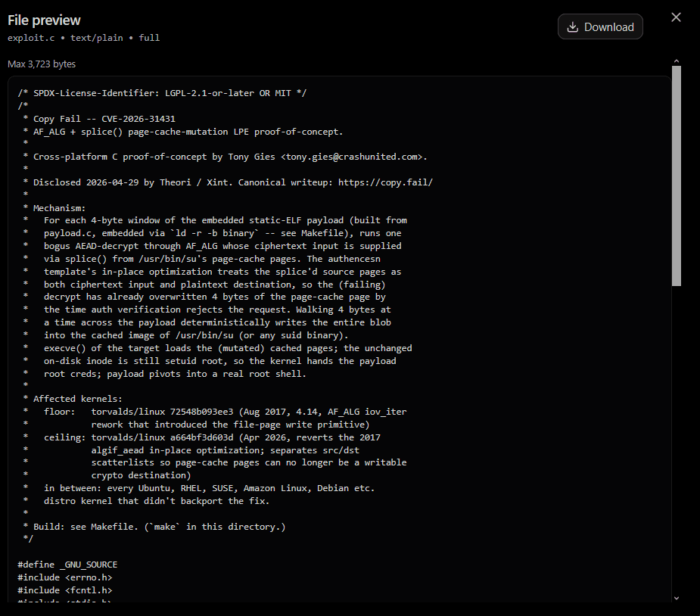Click the "Affected kernels:" comment heading
This screenshot has height=616, width=700.
(78, 399)
